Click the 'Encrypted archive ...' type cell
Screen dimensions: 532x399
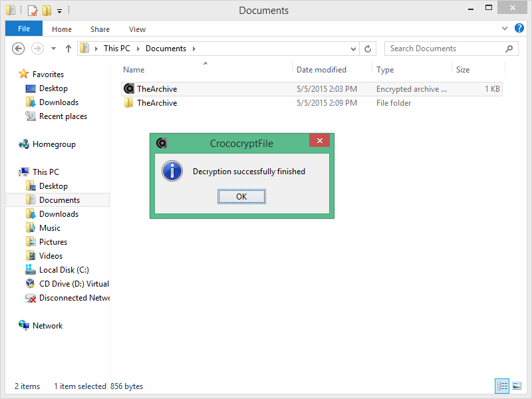[x=411, y=89]
